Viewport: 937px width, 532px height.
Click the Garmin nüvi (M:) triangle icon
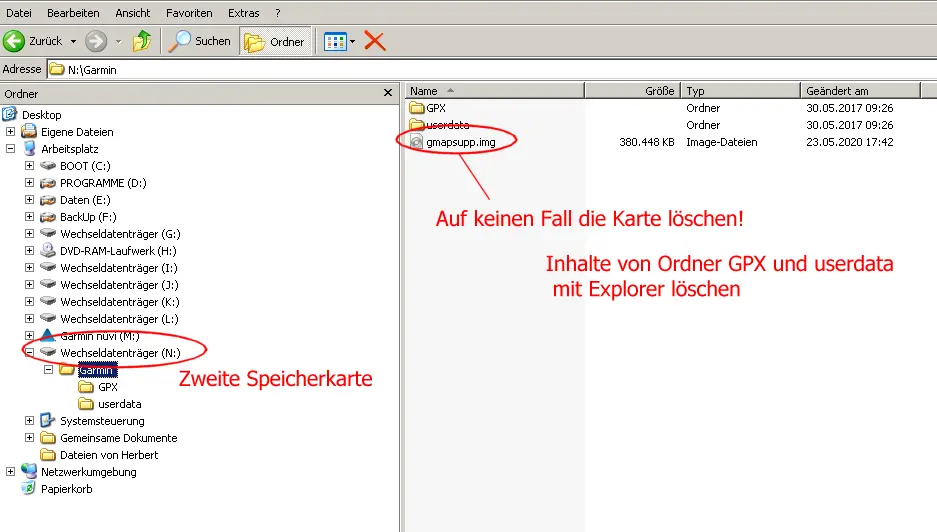(x=48, y=335)
